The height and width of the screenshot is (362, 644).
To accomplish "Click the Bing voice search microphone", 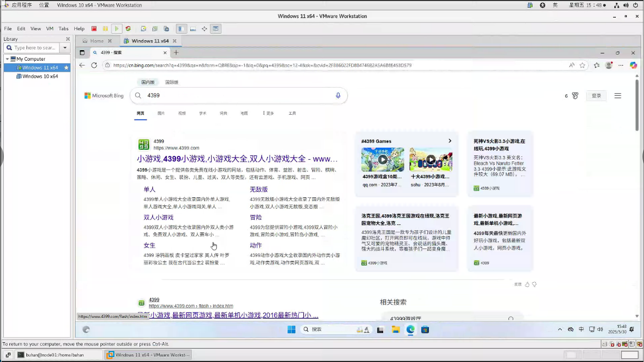I will click(x=338, y=96).
